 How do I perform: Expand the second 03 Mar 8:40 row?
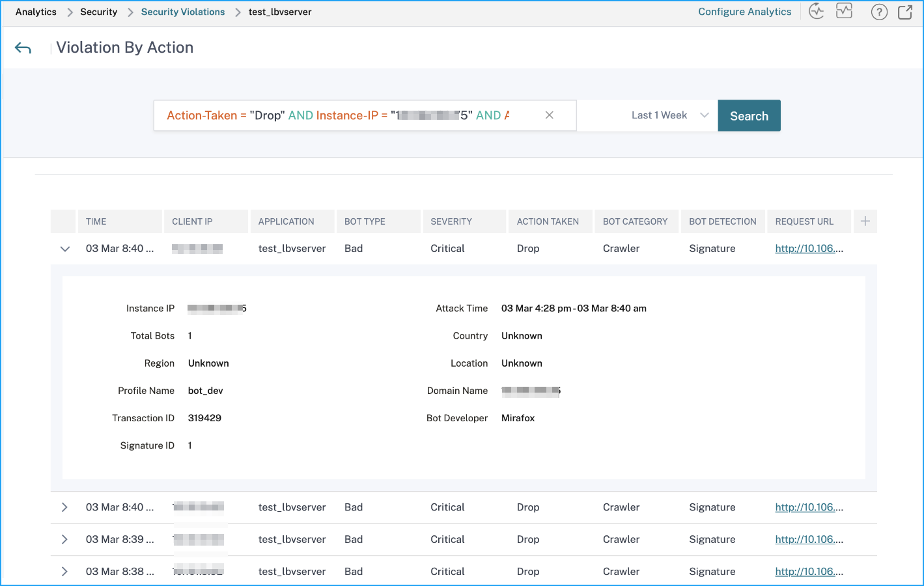coord(64,507)
